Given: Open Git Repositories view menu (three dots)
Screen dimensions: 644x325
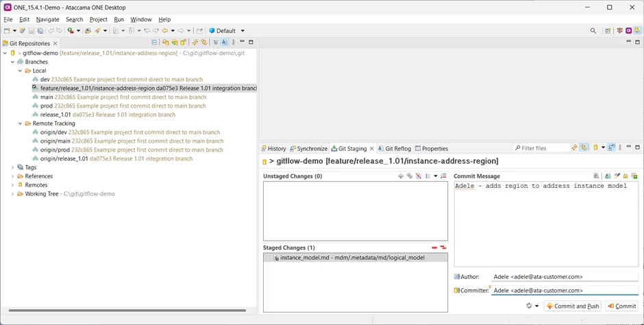Looking at the screenshot, I should point(234,43).
